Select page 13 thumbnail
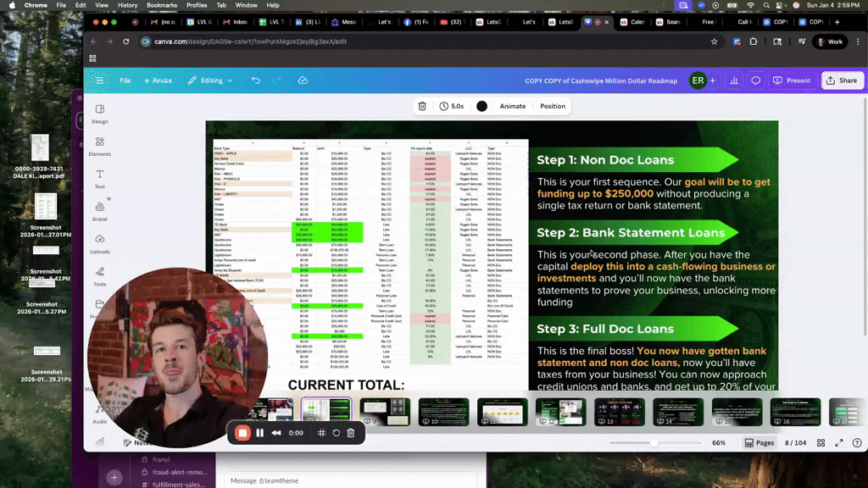This screenshot has width=868, height=488. pyautogui.click(x=620, y=412)
